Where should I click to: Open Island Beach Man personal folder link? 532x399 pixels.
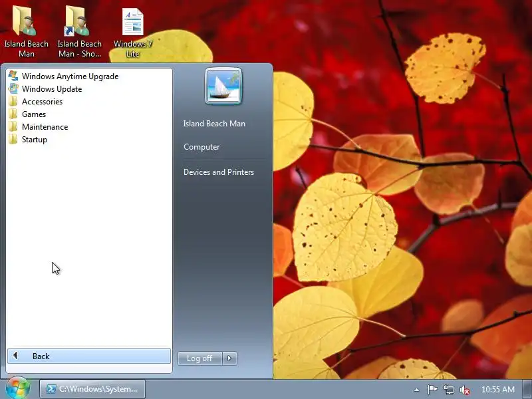point(214,124)
